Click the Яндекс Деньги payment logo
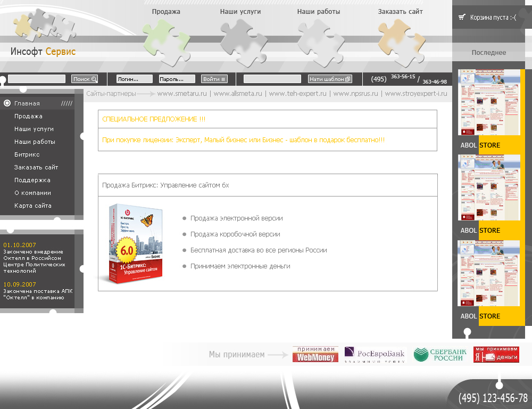532x409 pixels. click(x=496, y=354)
